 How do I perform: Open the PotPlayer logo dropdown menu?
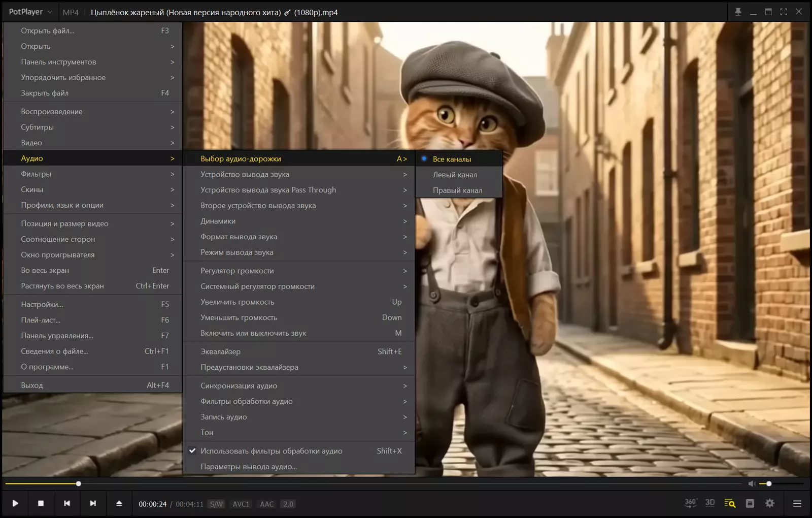click(x=30, y=12)
